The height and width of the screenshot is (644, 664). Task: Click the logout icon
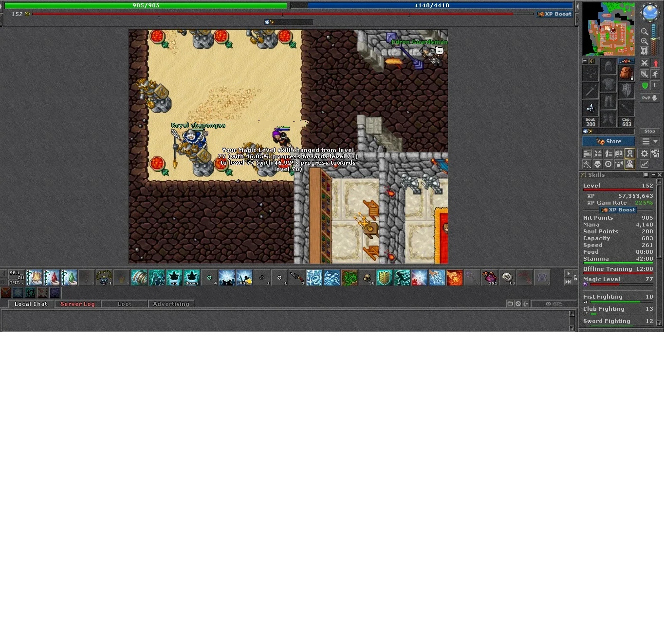coord(655,153)
